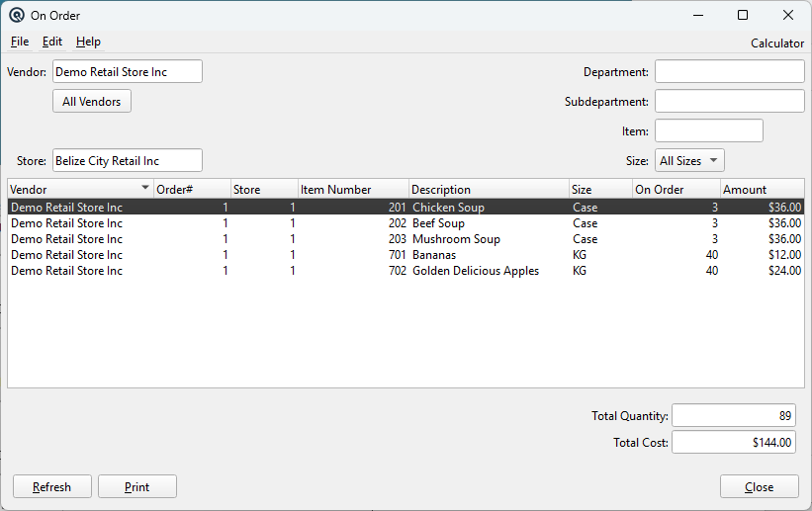Click the Item input field

[709, 131]
